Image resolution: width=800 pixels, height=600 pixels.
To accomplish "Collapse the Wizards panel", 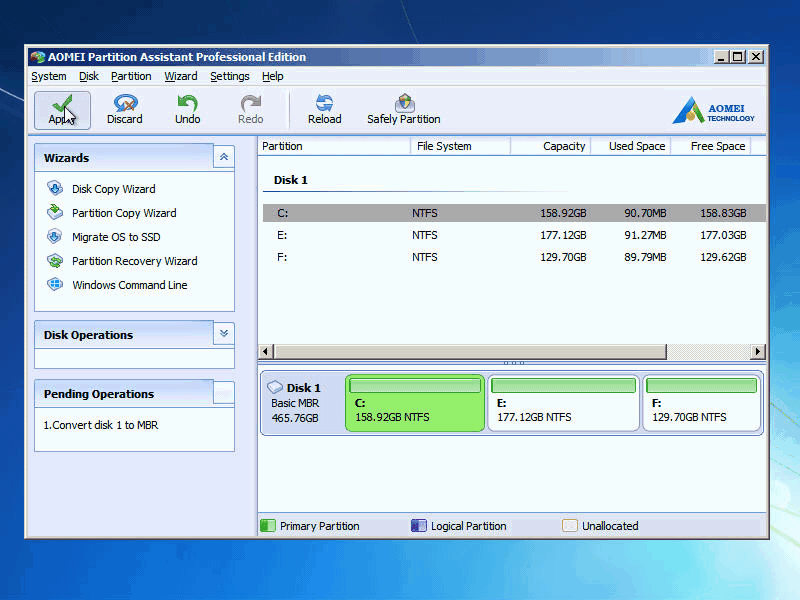I will tap(224, 157).
